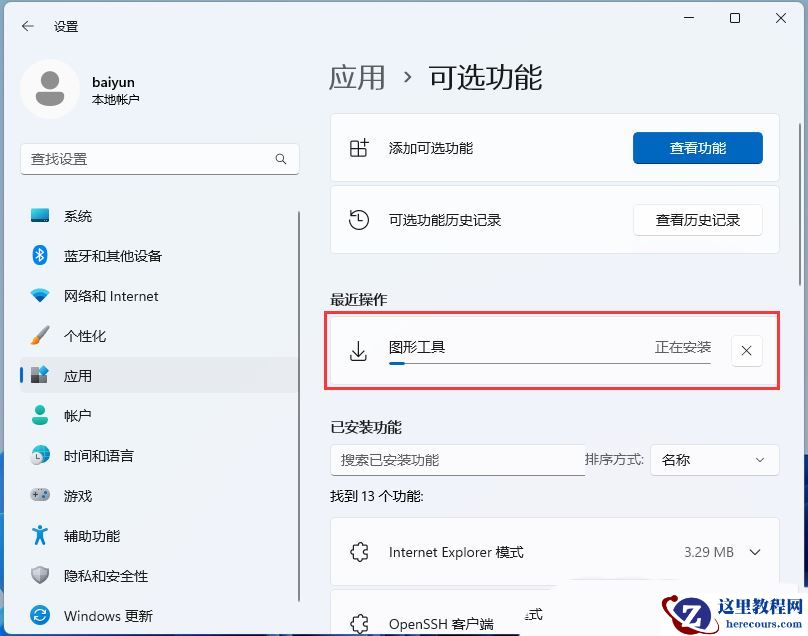Open Windows 更新 from sidebar
The image size is (808, 636).
click(x=107, y=616)
